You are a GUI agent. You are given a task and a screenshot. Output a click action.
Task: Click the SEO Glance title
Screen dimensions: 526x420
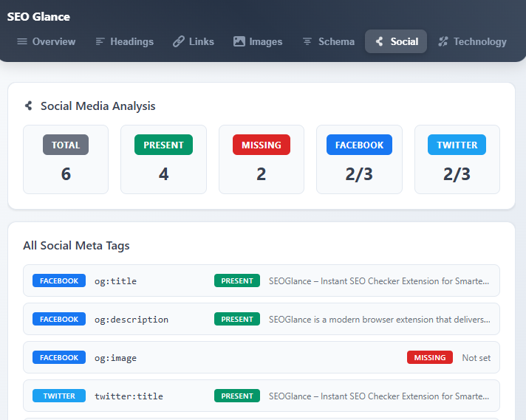pyautogui.click(x=38, y=17)
